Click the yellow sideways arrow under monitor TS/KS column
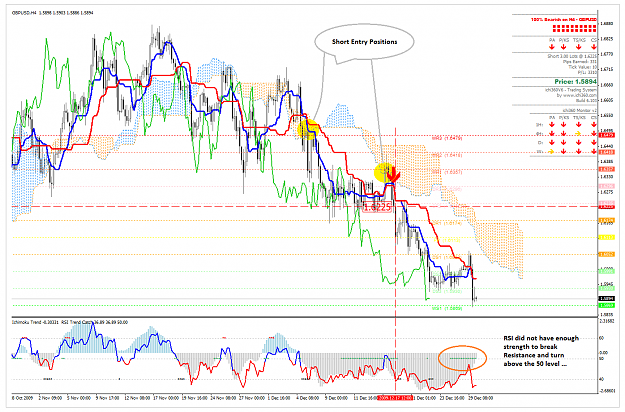Image resolution: width=625 pixels, height=412 pixels. coord(578,133)
